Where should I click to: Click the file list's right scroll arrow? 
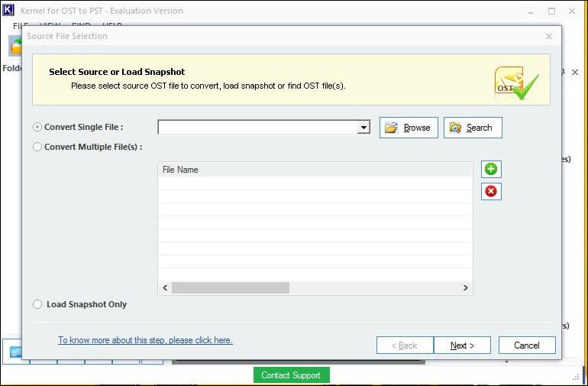[465, 287]
